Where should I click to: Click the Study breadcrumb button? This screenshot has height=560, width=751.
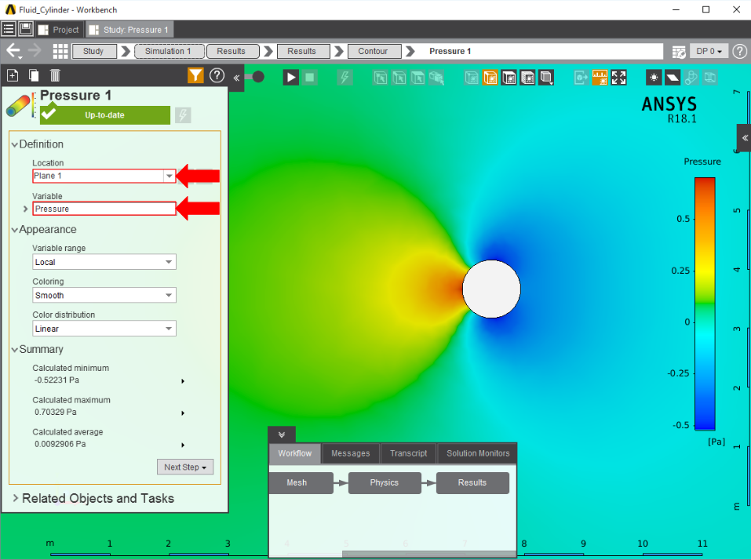[94, 51]
